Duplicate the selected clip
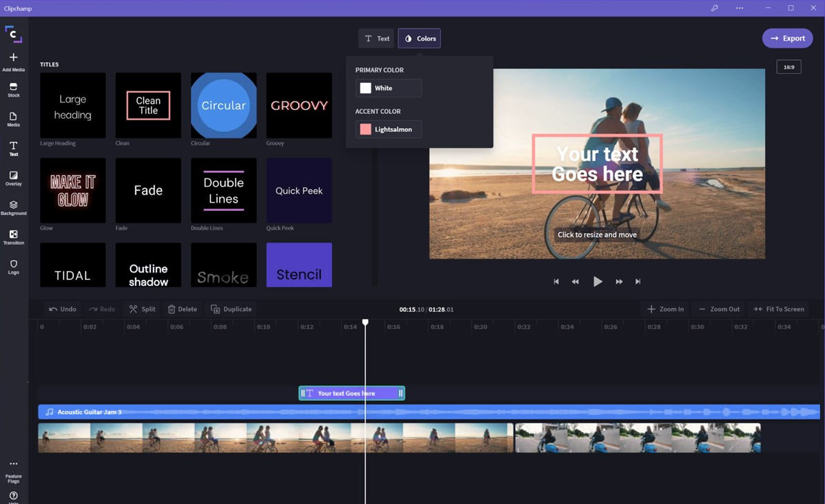 (232, 309)
